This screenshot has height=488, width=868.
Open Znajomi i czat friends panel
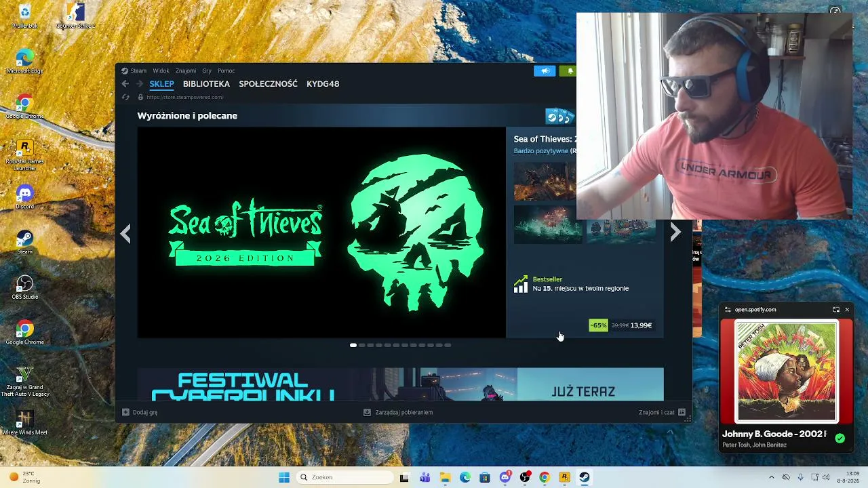[662, 412]
